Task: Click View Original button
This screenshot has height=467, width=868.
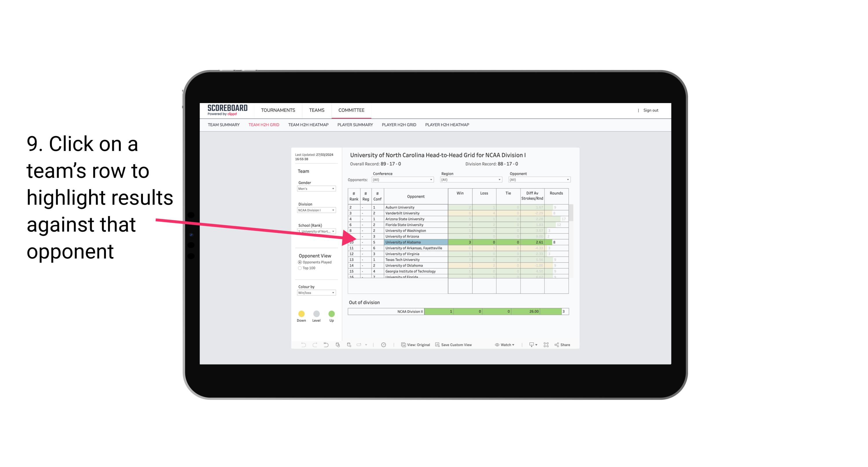Action: click(x=415, y=345)
